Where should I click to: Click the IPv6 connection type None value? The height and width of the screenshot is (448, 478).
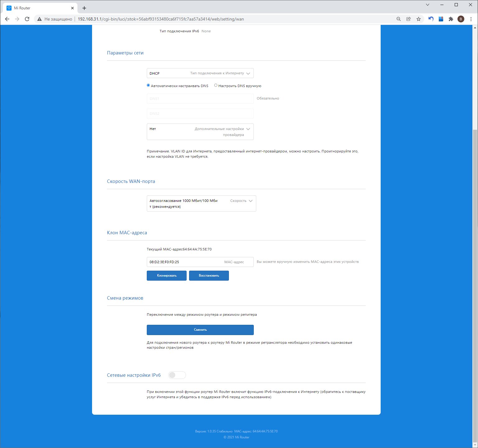[206, 31]
